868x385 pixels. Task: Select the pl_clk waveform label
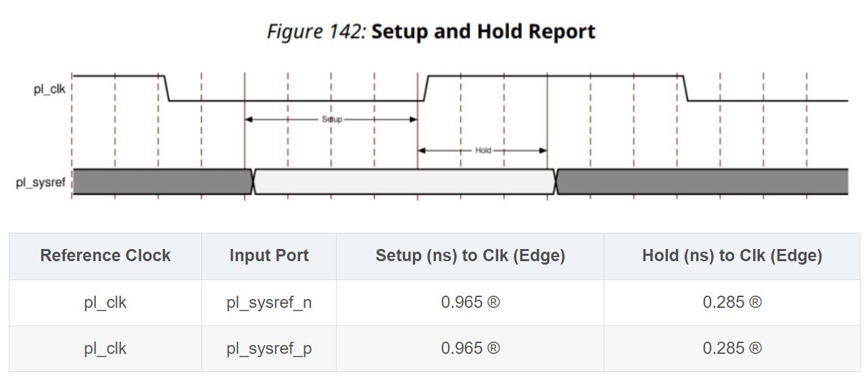pyautogui.click(x=49, y=89)
